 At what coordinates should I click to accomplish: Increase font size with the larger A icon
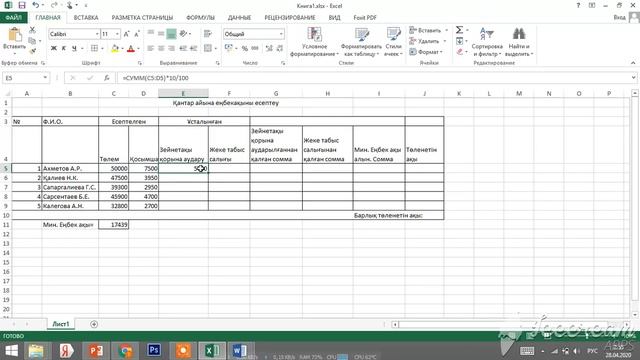tap(127, 34)
